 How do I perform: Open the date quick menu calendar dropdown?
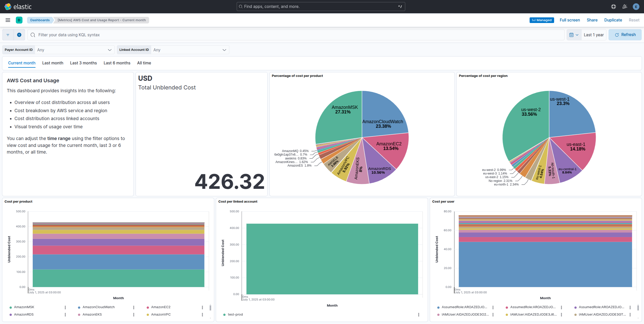[574, 35]
